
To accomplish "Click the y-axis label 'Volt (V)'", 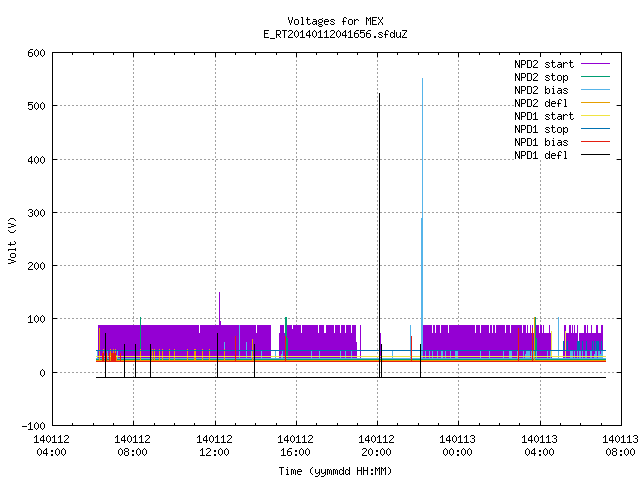I will pyautogui.click(x=12, y=240).
